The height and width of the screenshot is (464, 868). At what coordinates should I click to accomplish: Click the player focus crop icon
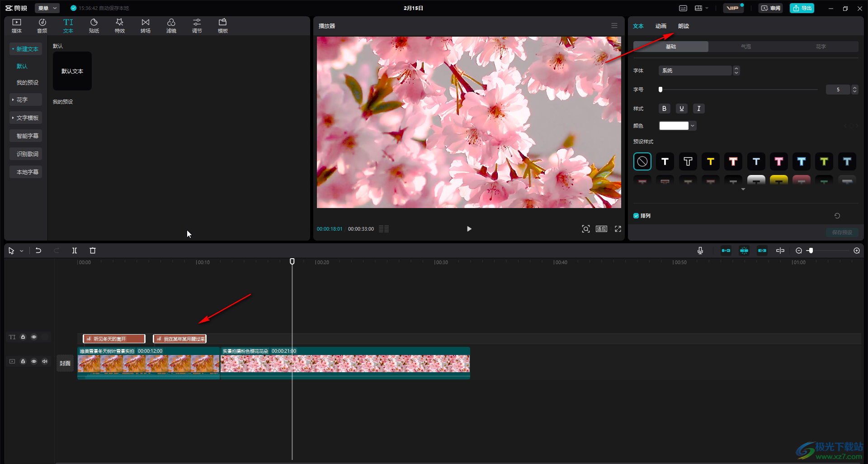(x=586, y=229)
